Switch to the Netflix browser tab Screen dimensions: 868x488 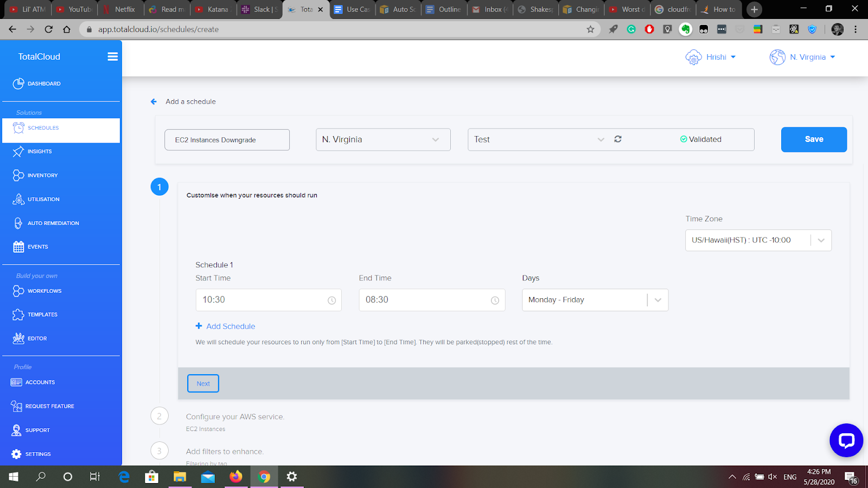coord(120,9)
